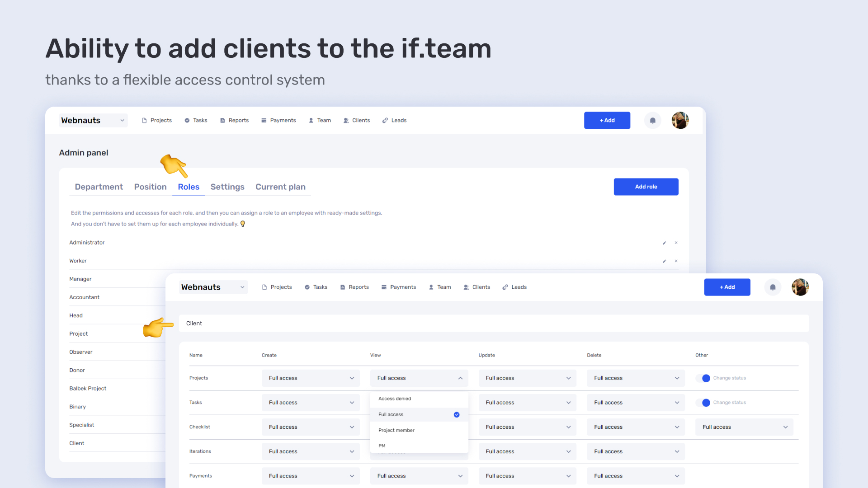Screen dimensions: 868x488
Task: Switch to the Current plan tab
Action: pos(280,187)
